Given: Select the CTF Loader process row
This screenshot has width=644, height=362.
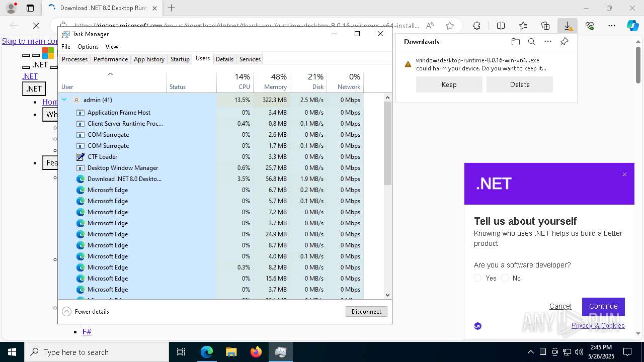Looking at the screenshot, I should click(x=211, y=156).
